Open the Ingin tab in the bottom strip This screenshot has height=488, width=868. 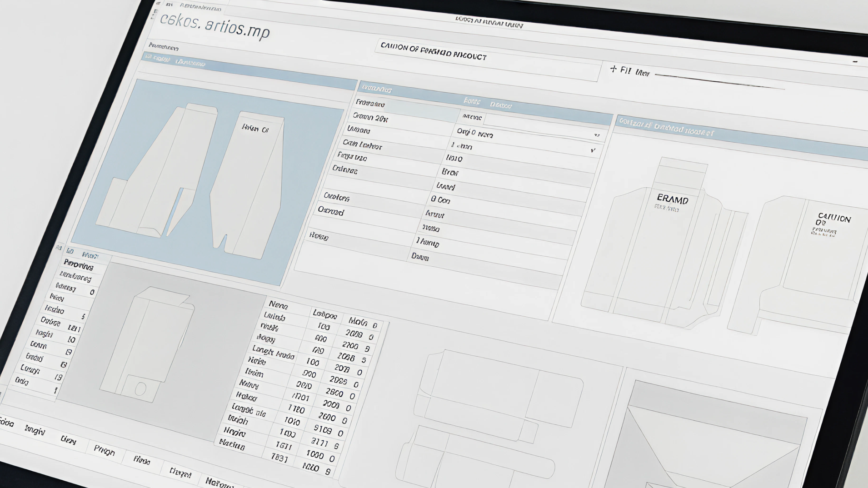(x=35, y=430)
